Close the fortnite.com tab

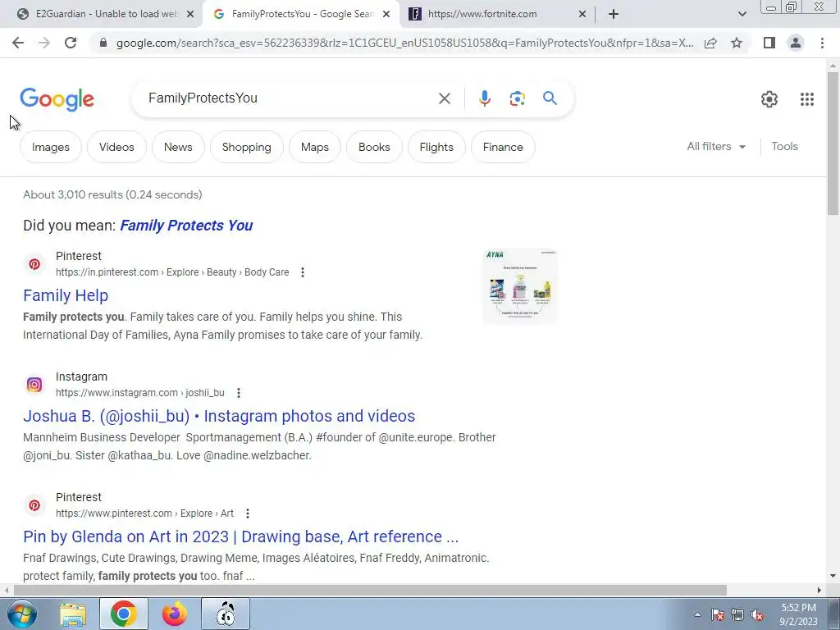coord(582,15)
